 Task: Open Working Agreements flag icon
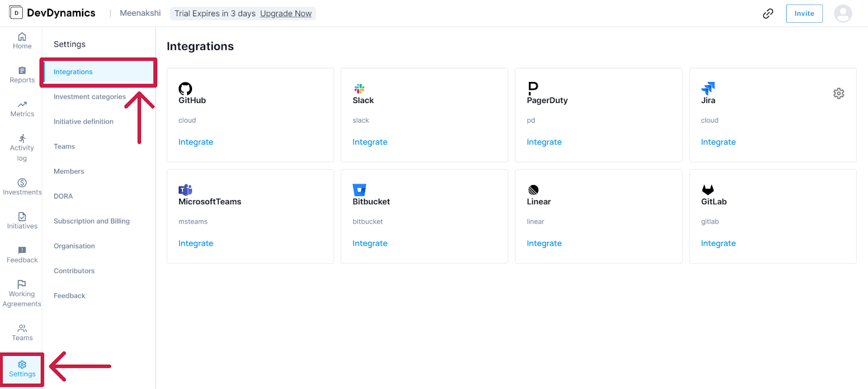pos(22,284)
